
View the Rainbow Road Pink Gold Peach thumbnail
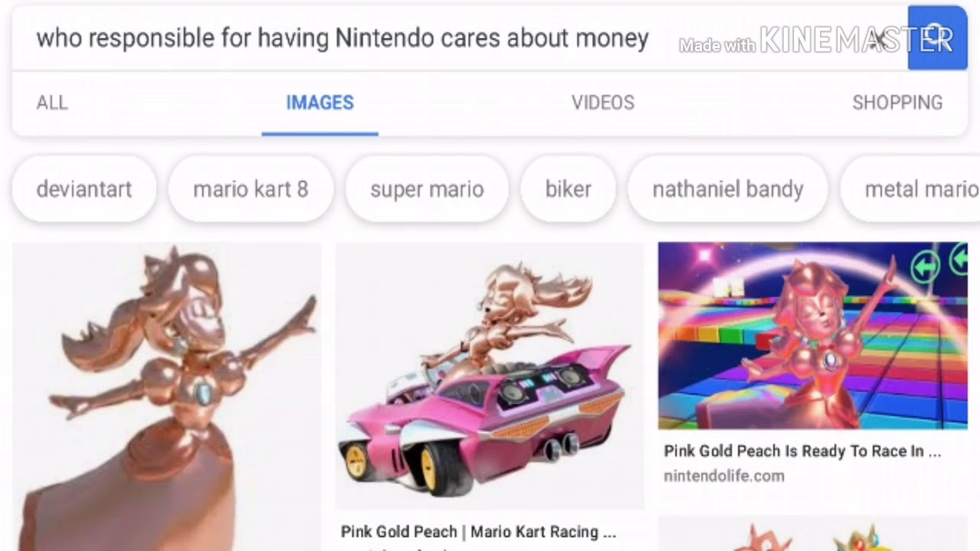(x=813, y=336)
